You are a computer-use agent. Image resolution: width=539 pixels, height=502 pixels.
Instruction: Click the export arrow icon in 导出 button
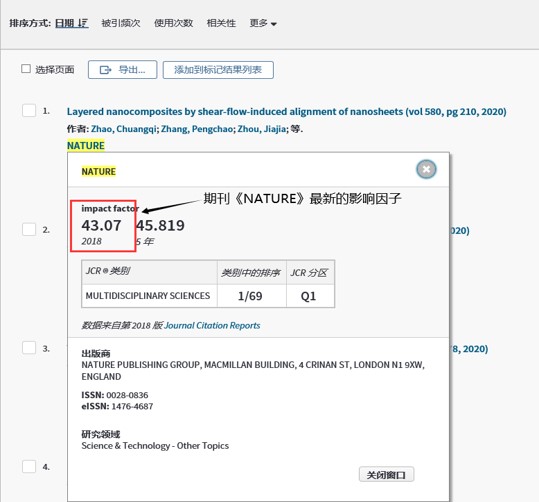pos(105,70)
